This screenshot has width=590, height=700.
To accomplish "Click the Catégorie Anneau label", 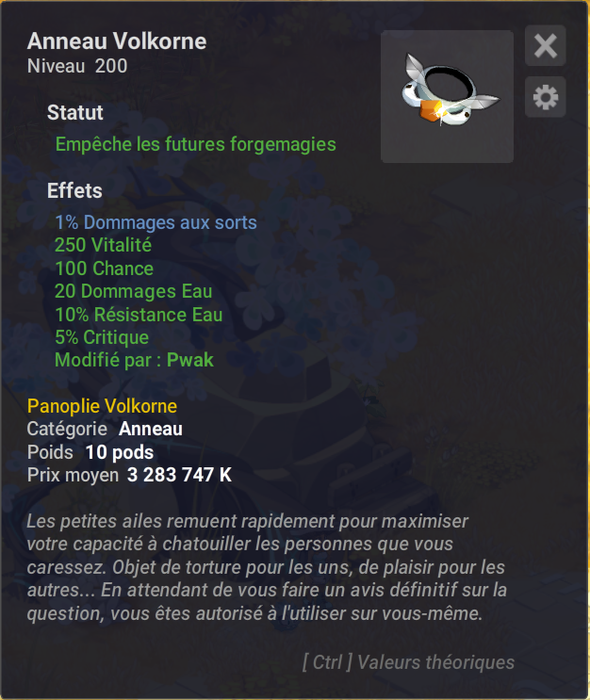I will click(105, 429).
